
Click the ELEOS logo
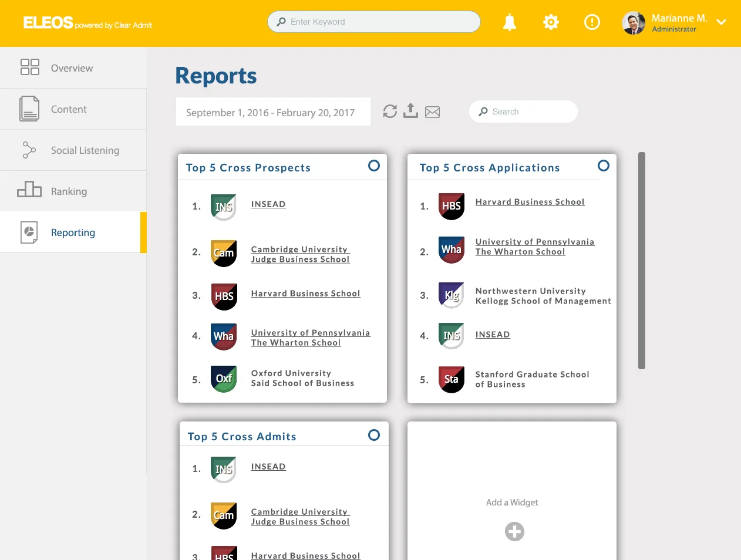[x=48, y=23]
